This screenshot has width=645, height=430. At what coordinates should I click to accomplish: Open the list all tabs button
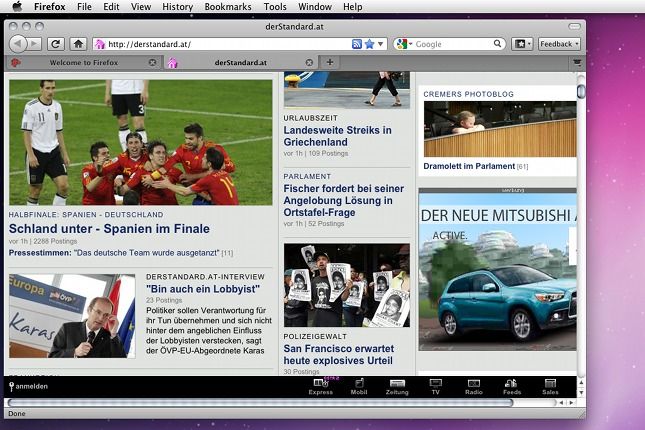click(577, 63)
